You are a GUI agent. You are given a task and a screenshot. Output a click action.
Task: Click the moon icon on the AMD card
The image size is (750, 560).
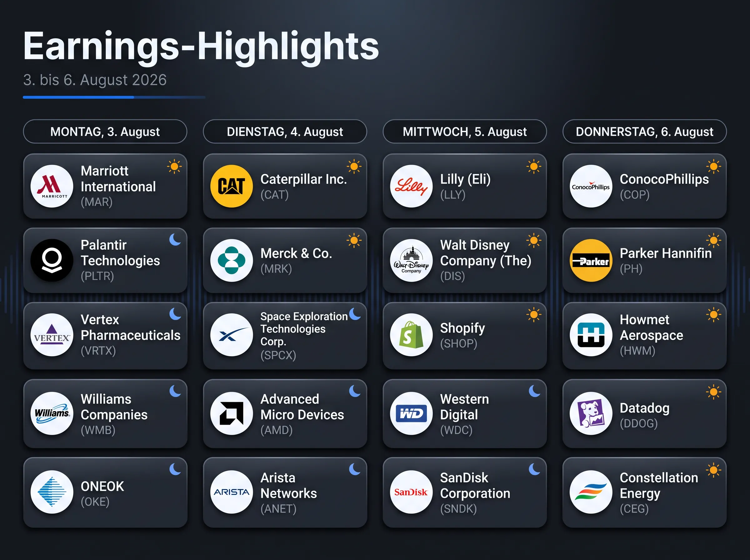pos(355,391)
